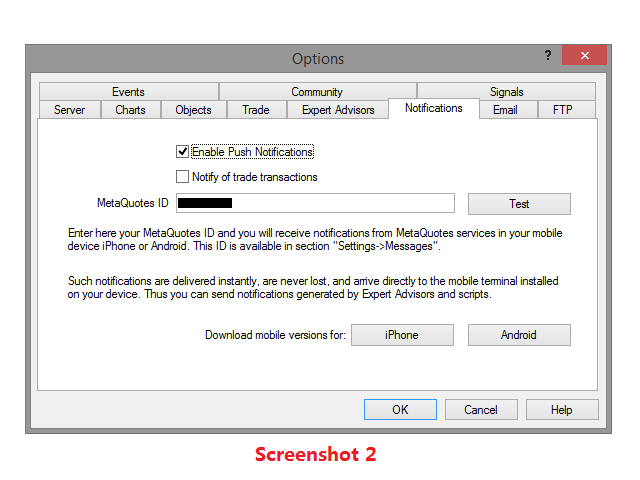Send a test notification with Test

click(519, 204)
